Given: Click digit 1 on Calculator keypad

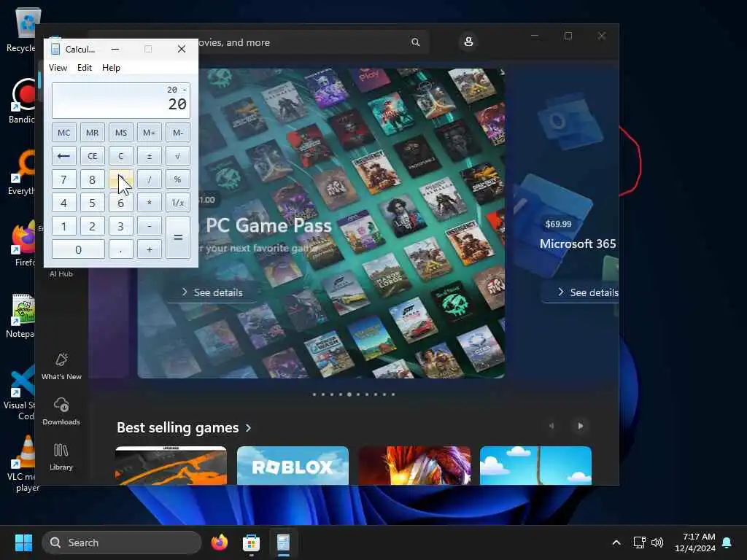Looking at the screenshot, I should click(x=64, y=226).
